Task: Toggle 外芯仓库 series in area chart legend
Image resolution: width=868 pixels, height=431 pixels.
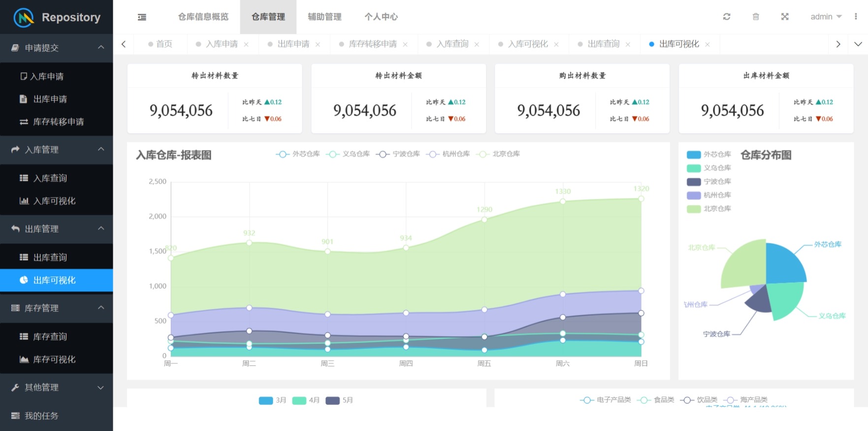Action: [298, 154]
